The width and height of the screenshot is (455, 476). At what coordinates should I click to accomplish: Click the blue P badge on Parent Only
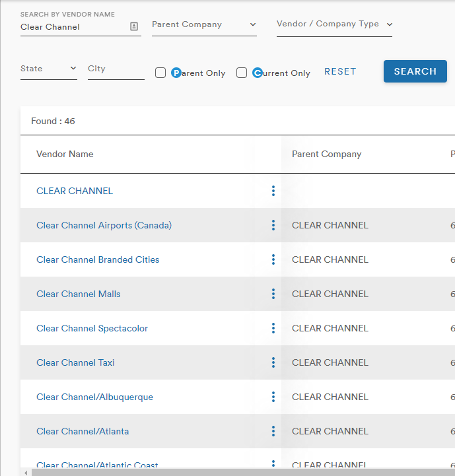coord(176,73)
